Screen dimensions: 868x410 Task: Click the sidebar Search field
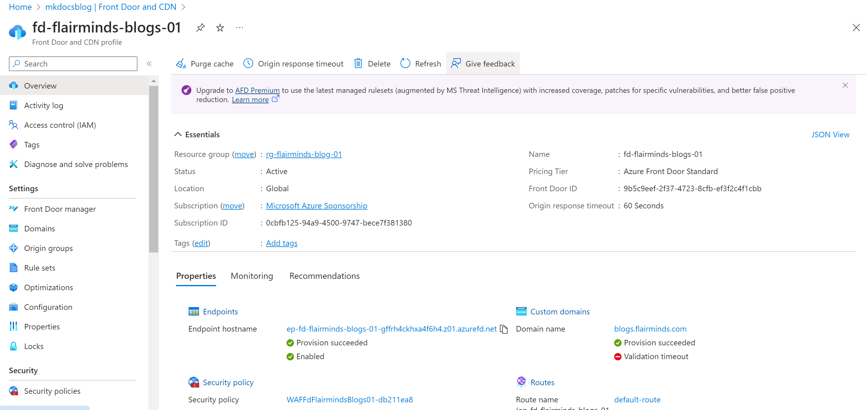click(73, 64)
